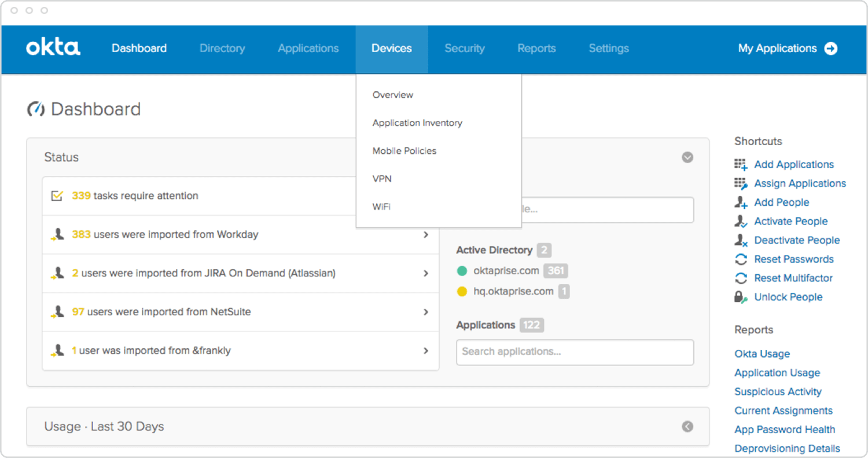Image resolution: width=868 pixels, height=458 pixels.
Task: Open the Suspicious Activity report link
Action: (x=778, y=391)
